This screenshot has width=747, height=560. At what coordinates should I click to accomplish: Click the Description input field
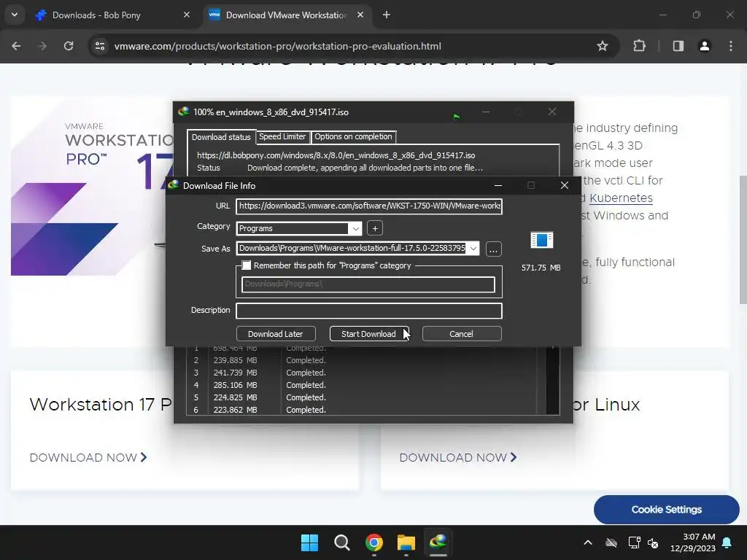[x=369, y=311]
